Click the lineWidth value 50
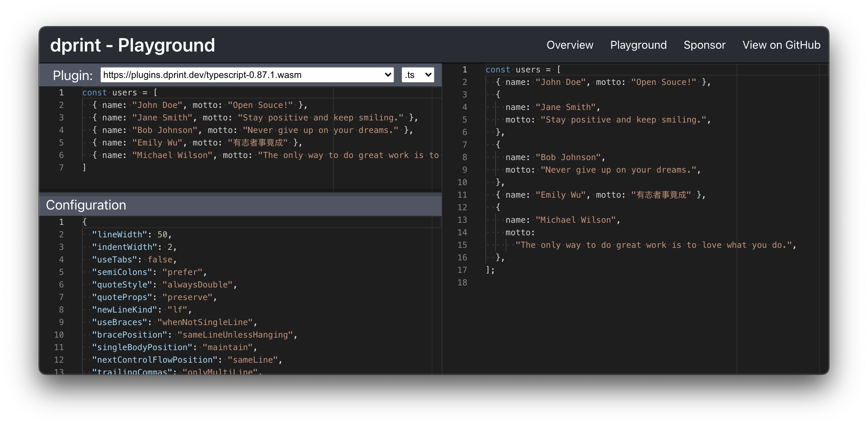 pos(162,235)
